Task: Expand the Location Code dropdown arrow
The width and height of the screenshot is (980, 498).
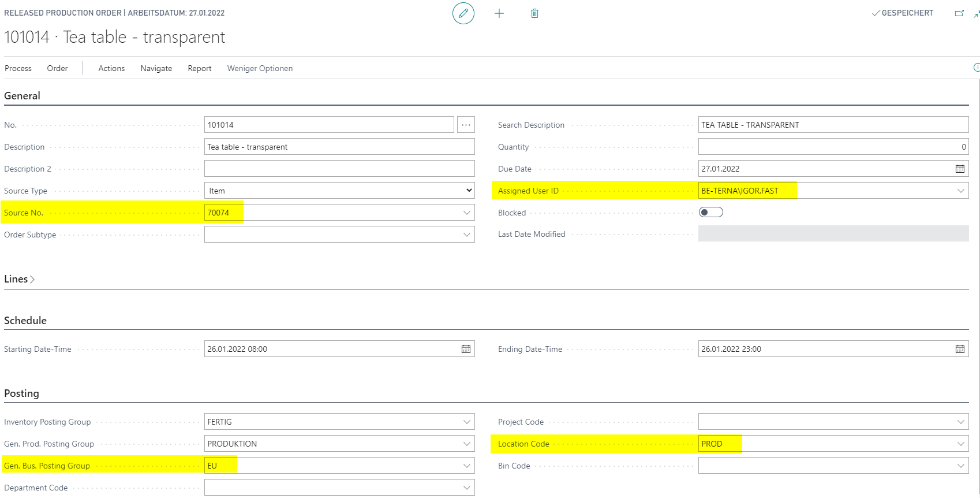Action: (960, 444)
